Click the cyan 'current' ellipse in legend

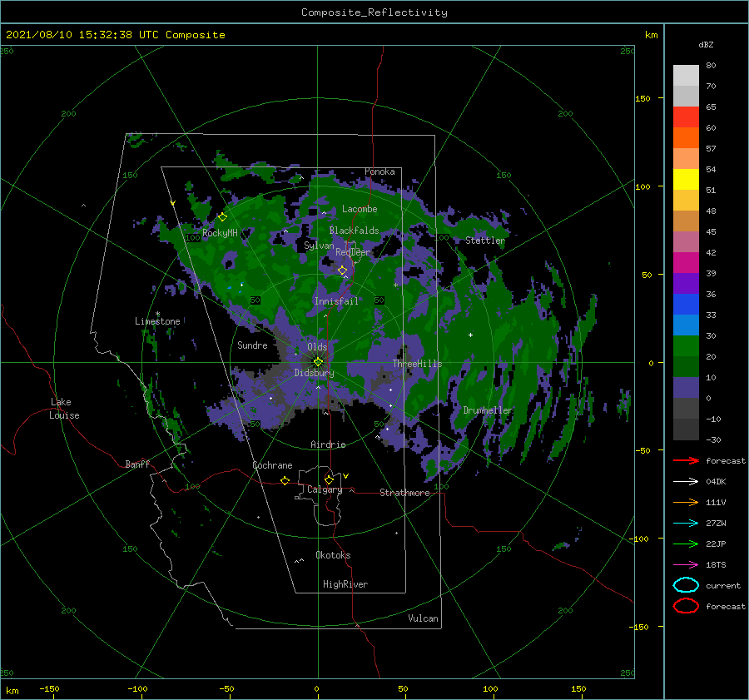click(x=686, y=585)
